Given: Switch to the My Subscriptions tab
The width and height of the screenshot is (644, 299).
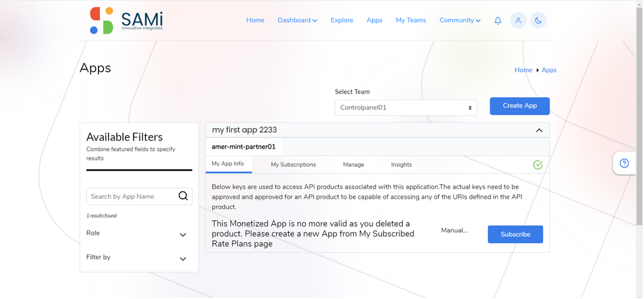Looking at the screenshot, I should [293, 164].
